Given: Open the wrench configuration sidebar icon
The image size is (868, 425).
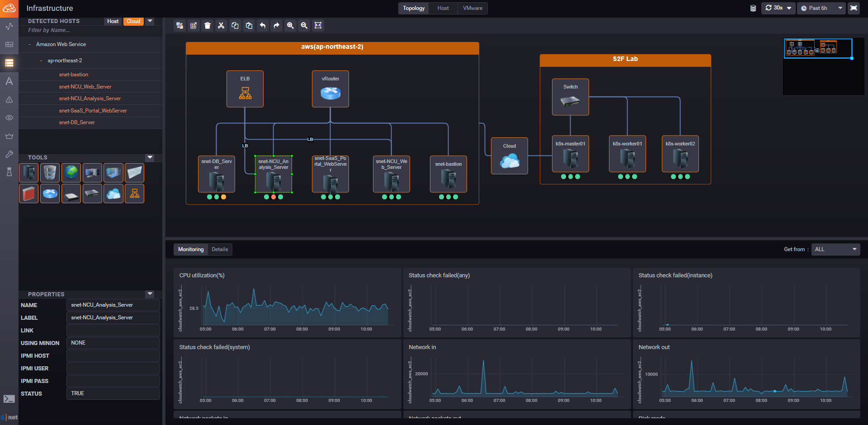Looking at the screenshot, I should 9,154.
